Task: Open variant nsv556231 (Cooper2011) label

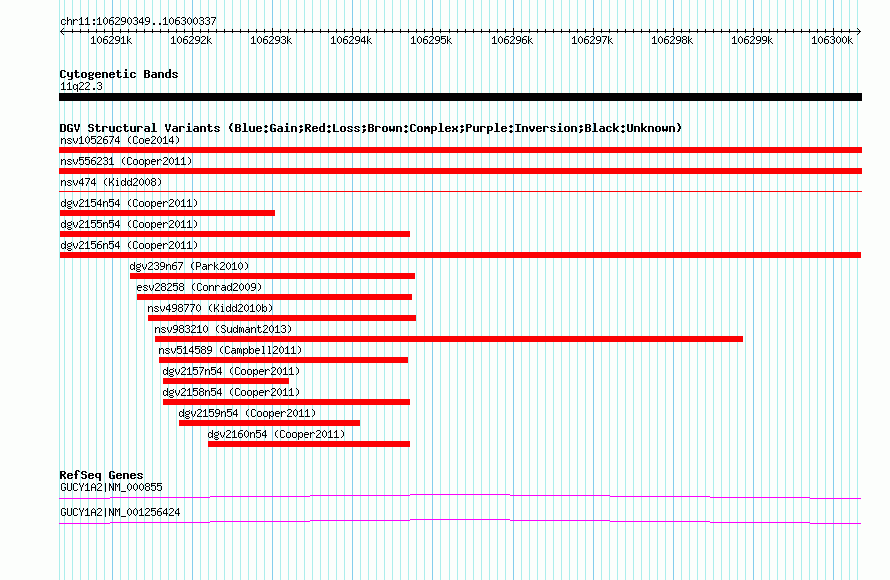Action: [x=126, y=161]
